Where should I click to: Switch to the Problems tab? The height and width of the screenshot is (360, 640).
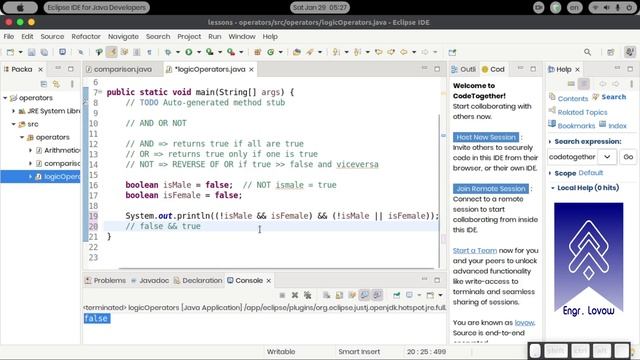[105, 280]
